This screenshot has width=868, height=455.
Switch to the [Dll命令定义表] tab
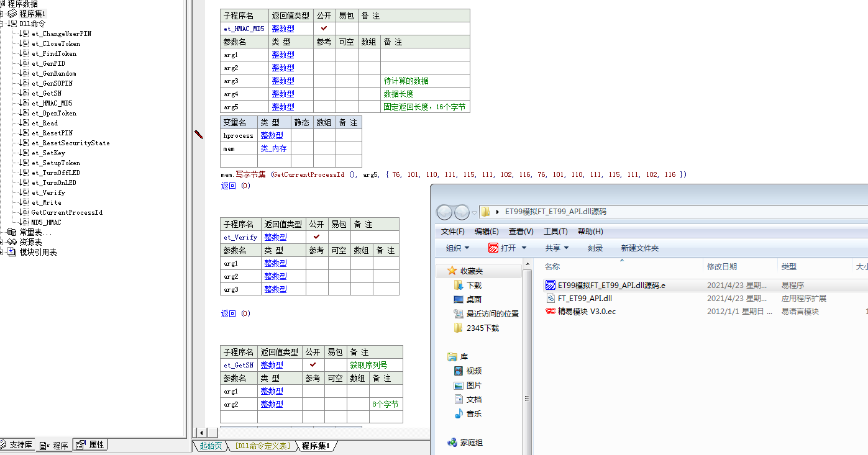click(x=263, y=446)
